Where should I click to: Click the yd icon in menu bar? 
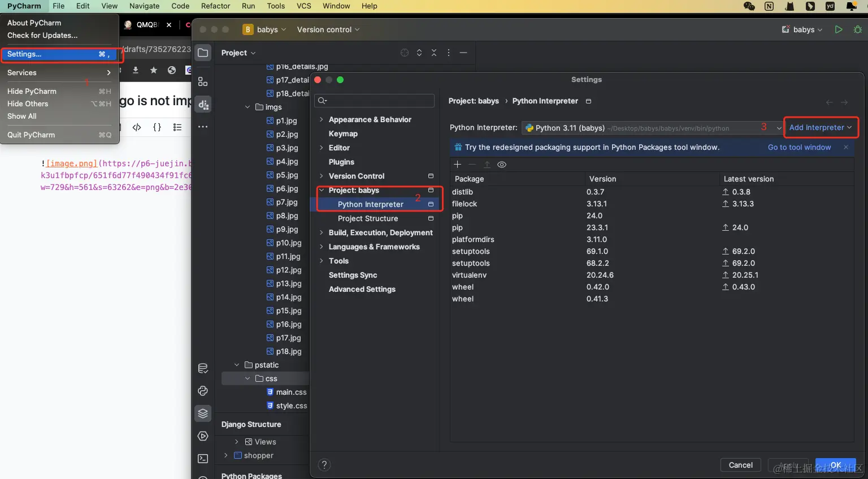coord(830,6)
